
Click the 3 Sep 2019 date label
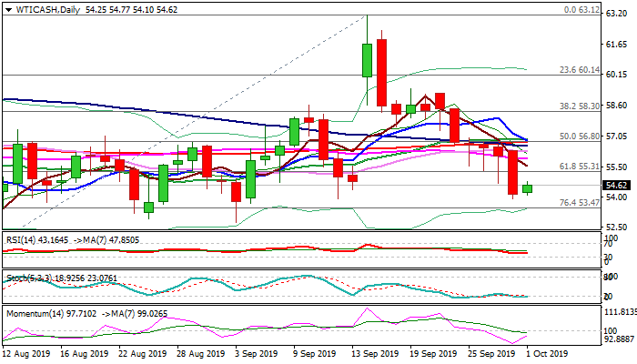click(x=258, y=353)
